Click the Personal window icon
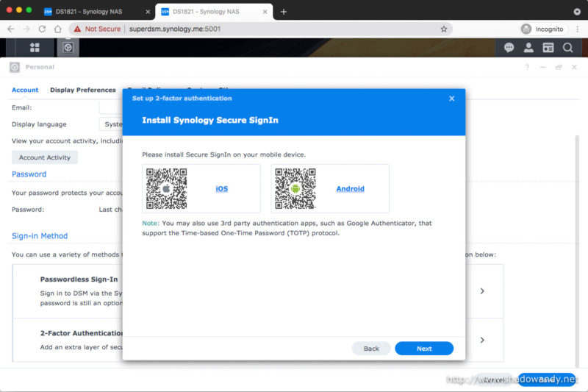Image resolution: width=588 pixels, height=392 pixels. click(x=15, y=67)
